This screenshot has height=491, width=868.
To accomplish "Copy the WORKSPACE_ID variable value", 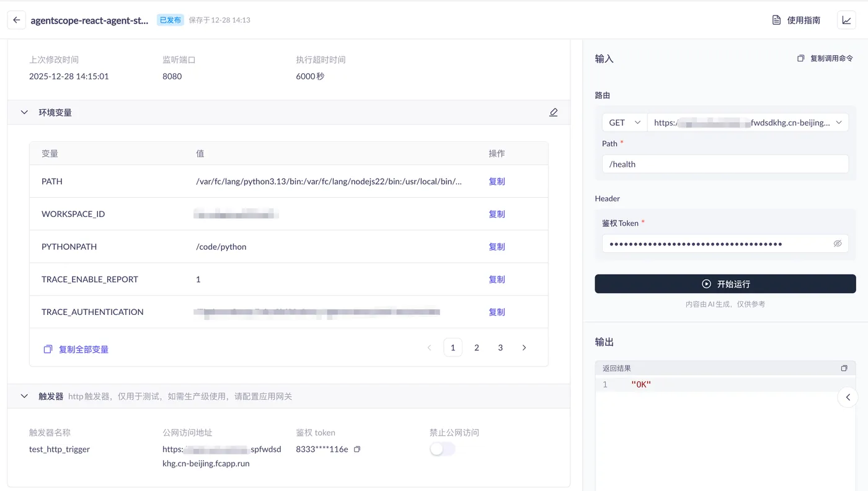I will tap(497, 214).
